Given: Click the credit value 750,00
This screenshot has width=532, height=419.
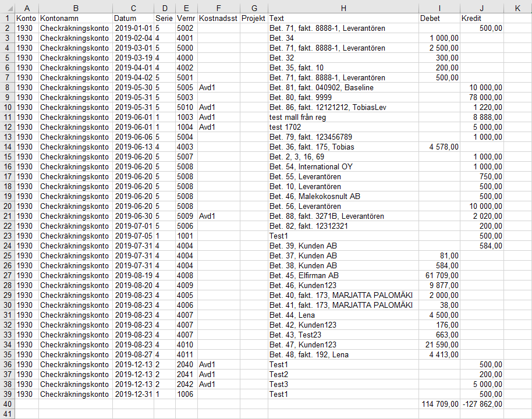Looking at the screenshot, I should (482, 176).
